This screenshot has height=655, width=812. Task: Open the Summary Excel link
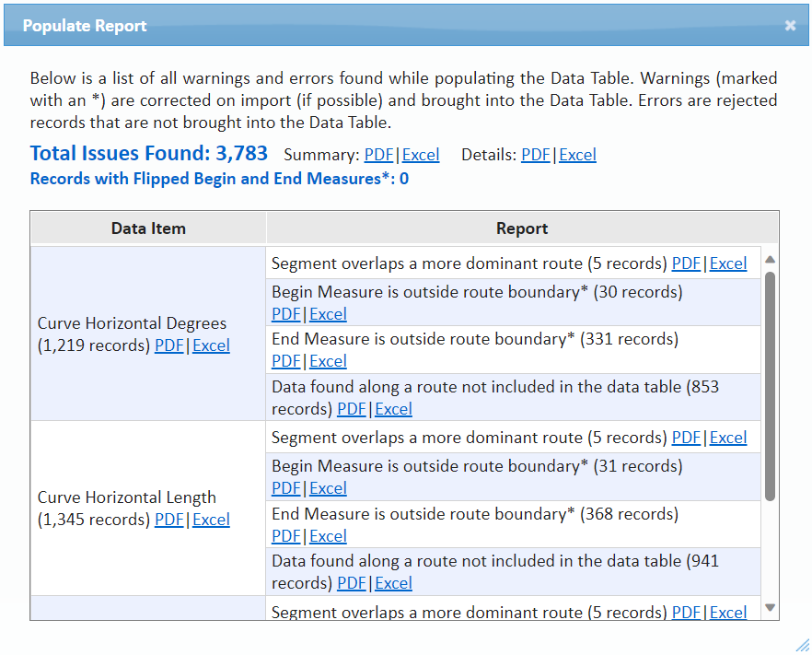coord(421,155)
